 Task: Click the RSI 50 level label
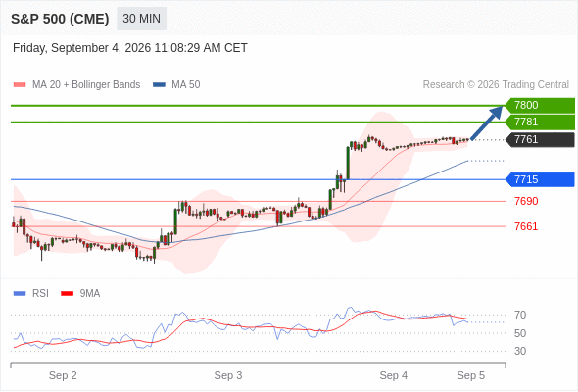click(520, 333)
